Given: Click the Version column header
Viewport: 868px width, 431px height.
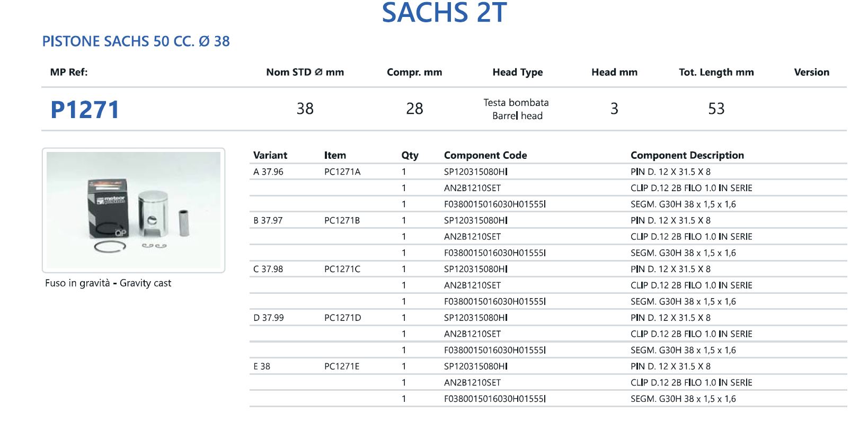Looking at the screenshot, I should [x=811, y=72].
